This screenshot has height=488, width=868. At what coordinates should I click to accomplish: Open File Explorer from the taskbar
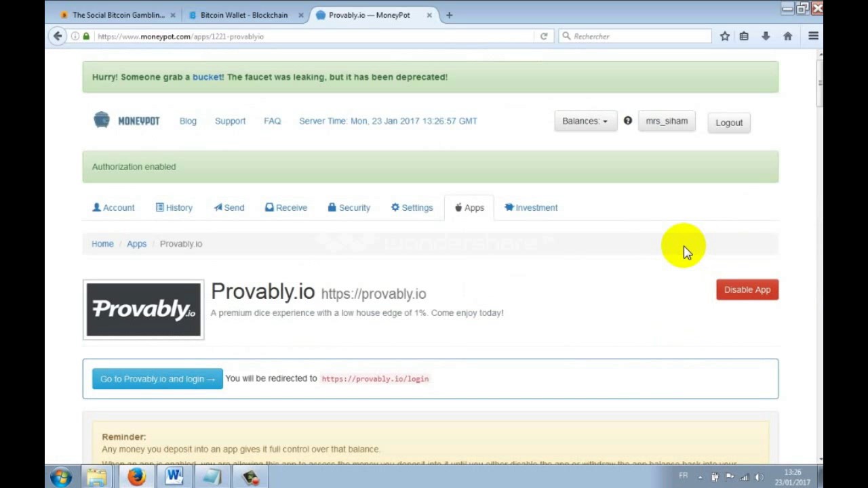(96, 477)
